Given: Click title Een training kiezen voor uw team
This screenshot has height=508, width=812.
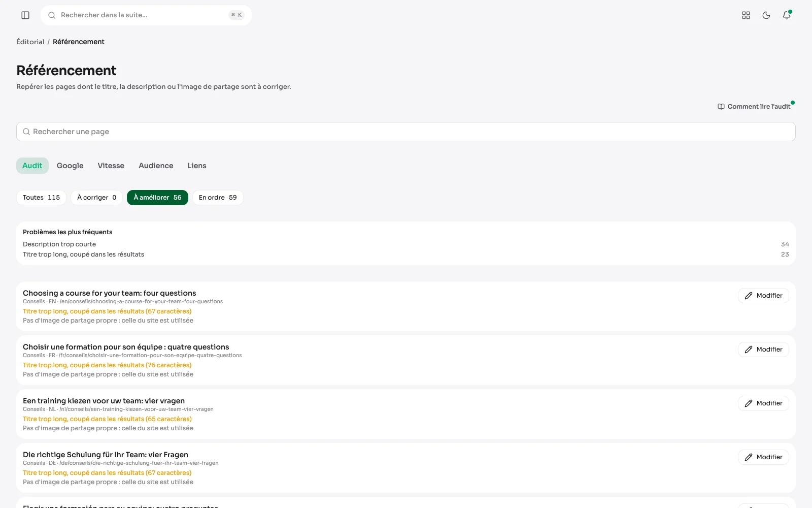Looking at the screenshot, I should pyautogui.click(x=104, y=401).
